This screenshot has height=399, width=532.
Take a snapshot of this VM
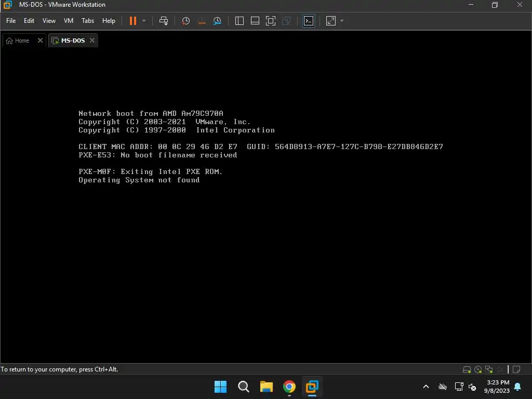(185, 21)
